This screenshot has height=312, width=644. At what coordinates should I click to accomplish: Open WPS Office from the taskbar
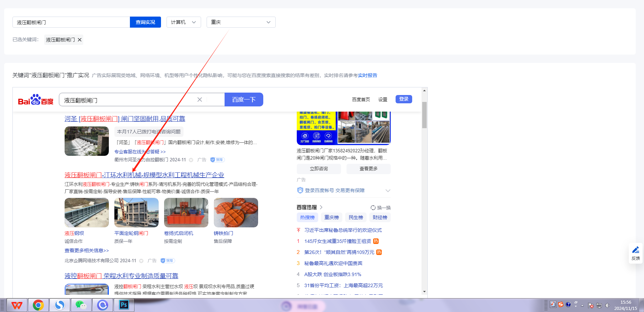tap(17, 305)
